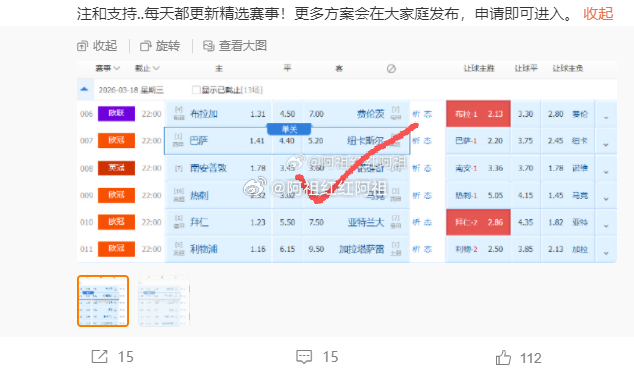634x375 pixels.
Task: Click the red 布拉-1 2.13 highlighted cell
Action: pos(478,114)
